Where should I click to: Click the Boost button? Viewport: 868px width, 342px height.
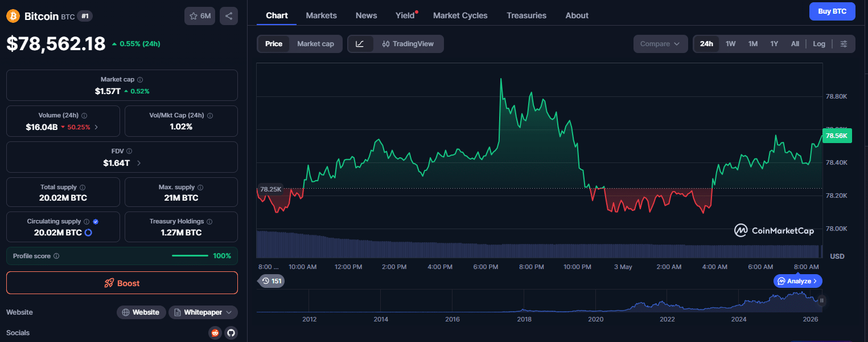click(x=122, y=283)
